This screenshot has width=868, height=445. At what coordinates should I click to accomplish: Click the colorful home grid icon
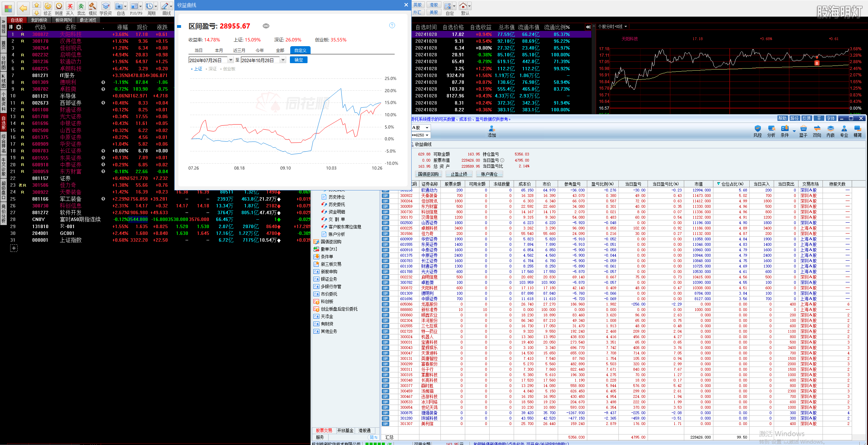tap(8, 8)
